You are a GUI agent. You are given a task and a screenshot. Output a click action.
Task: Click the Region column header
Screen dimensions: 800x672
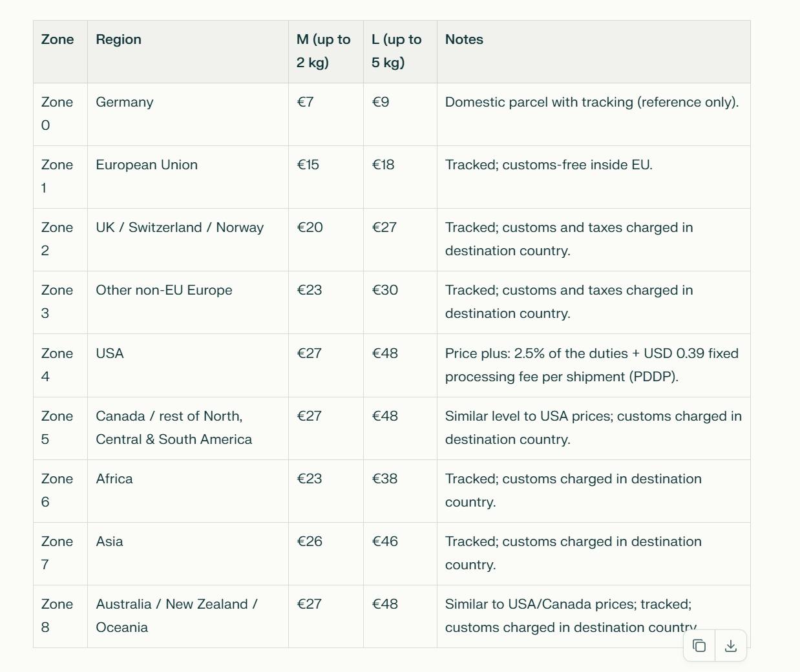[x=118, y=39]
